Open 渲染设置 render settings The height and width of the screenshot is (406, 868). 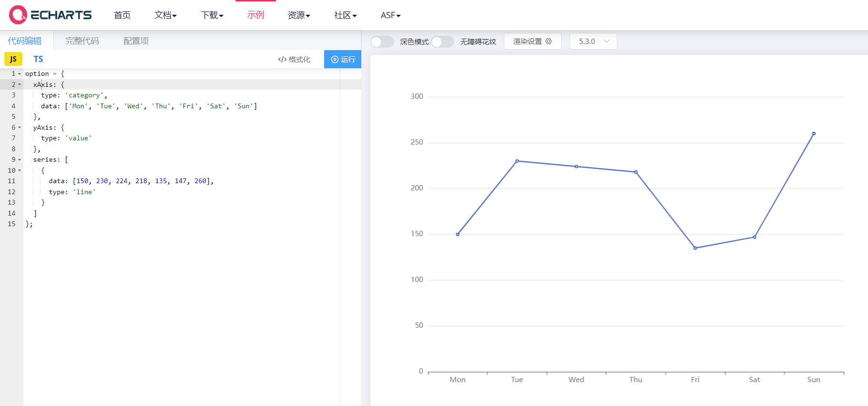coord(532,42)
